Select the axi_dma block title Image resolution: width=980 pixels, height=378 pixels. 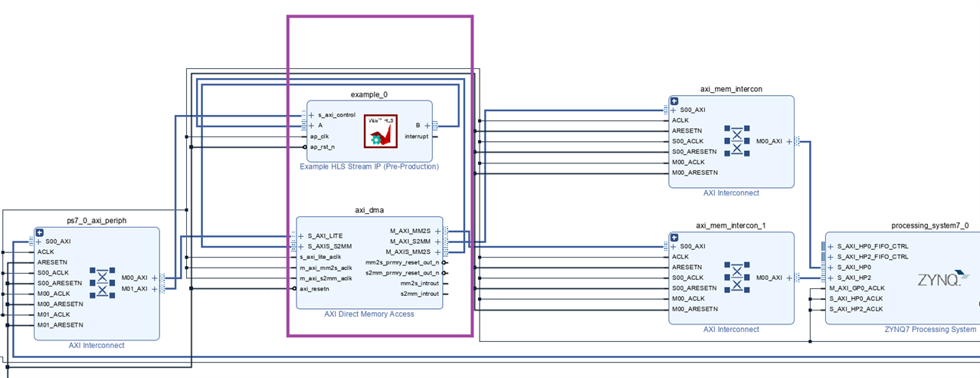pyautogui.click(x=369, y=209)
